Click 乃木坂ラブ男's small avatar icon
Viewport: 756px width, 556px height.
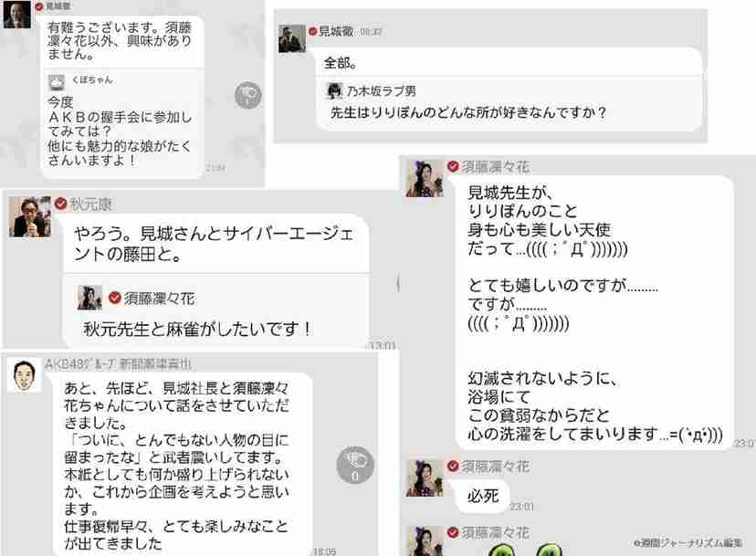coord(334,90)
